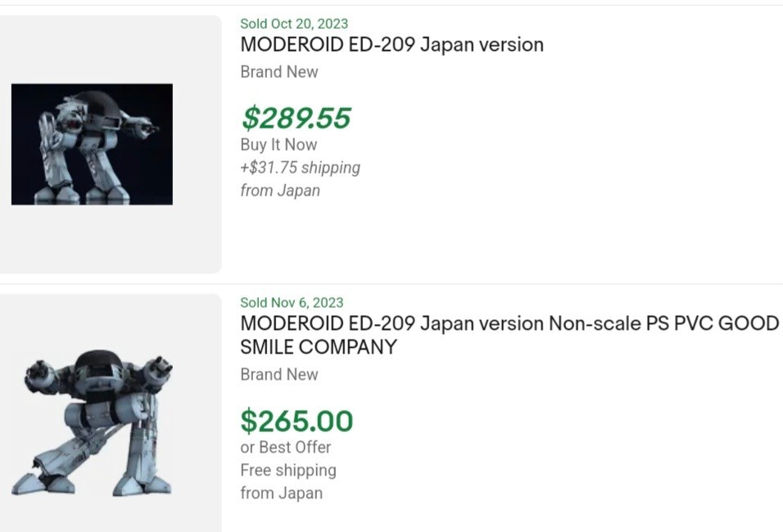783x532 pixels.
Task: Select the $289.55 sold price
Action: point(296,119)
